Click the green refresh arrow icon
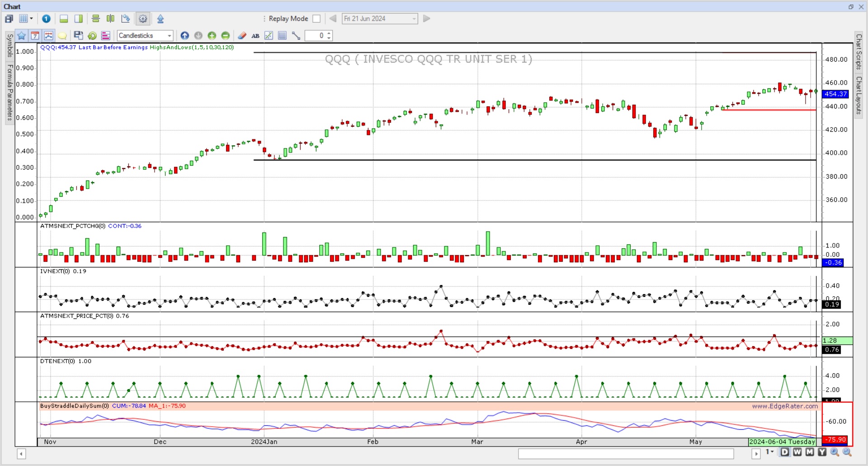 pos(92,35)
